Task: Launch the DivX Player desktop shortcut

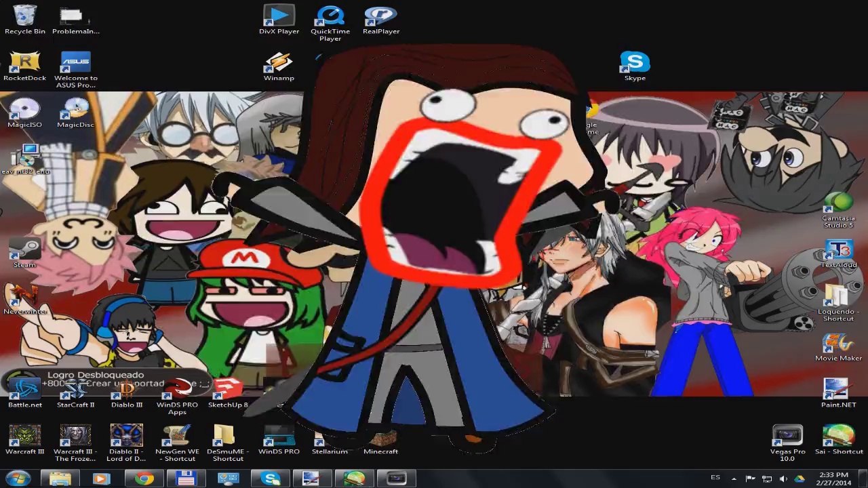Action: pos(279,19)
